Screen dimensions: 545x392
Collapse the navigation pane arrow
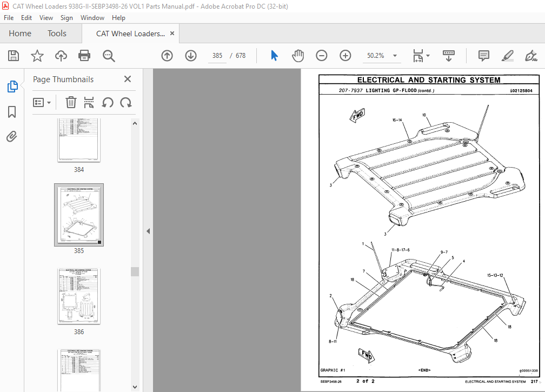point(148,231)
